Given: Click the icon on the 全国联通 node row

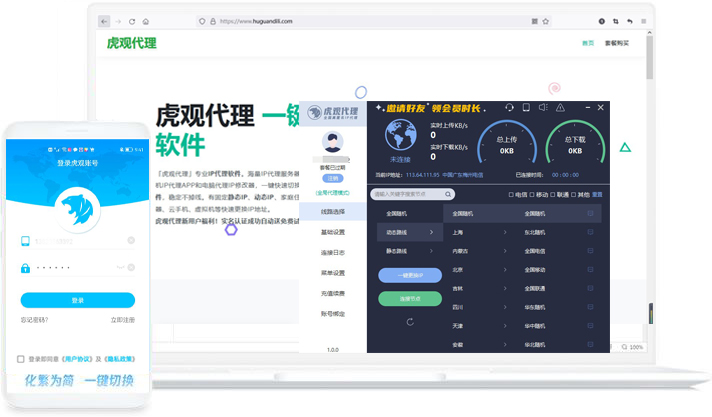Looking at the screenshot, I should 590,288.
